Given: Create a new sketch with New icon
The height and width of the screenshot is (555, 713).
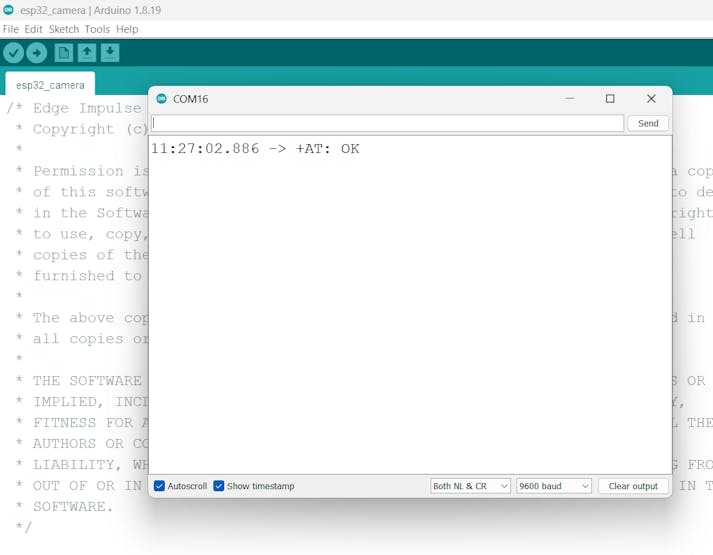Looking at the screenshot, I should [x=64, y=53].
